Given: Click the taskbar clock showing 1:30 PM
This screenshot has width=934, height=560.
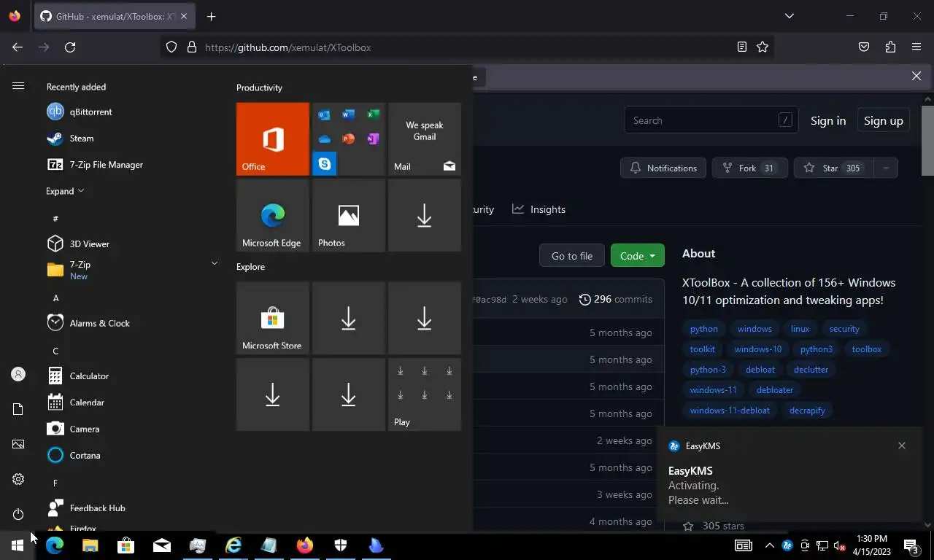Looking at the screenshot, I should (871, 545).
